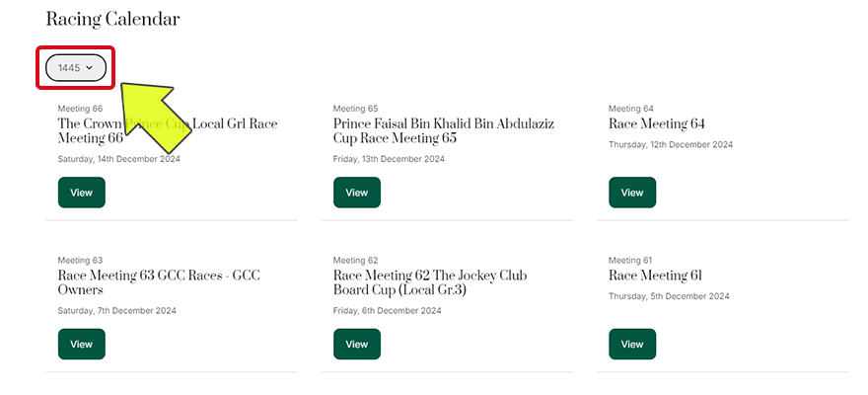The image size is (868, 395).
Task: Open View for Meeting 63 GCC Races
Action: [82, 344]
